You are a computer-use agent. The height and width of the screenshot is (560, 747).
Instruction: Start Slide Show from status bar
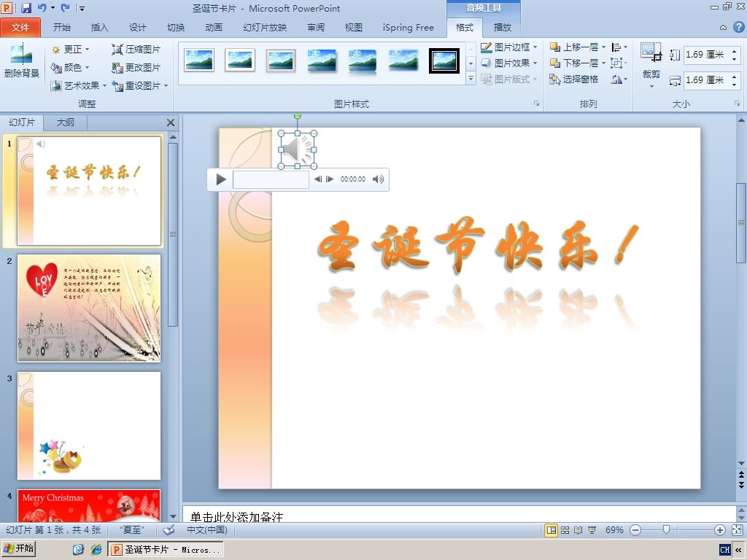tap(592, 530)
